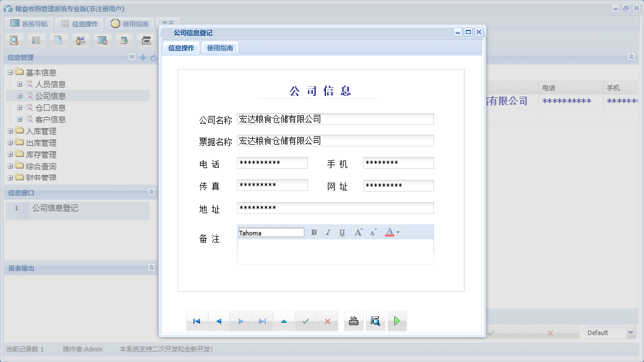The image size is (644, 362).
Task: Click the 公司名称 input field
Action: tap(335, 119)
